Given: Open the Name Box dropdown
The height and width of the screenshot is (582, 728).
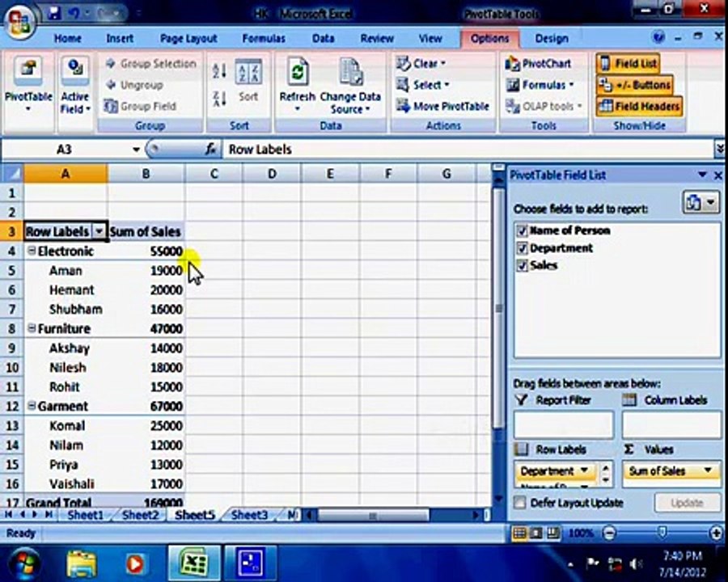Looking at the screenshot, I should click(x=136, y=150).
